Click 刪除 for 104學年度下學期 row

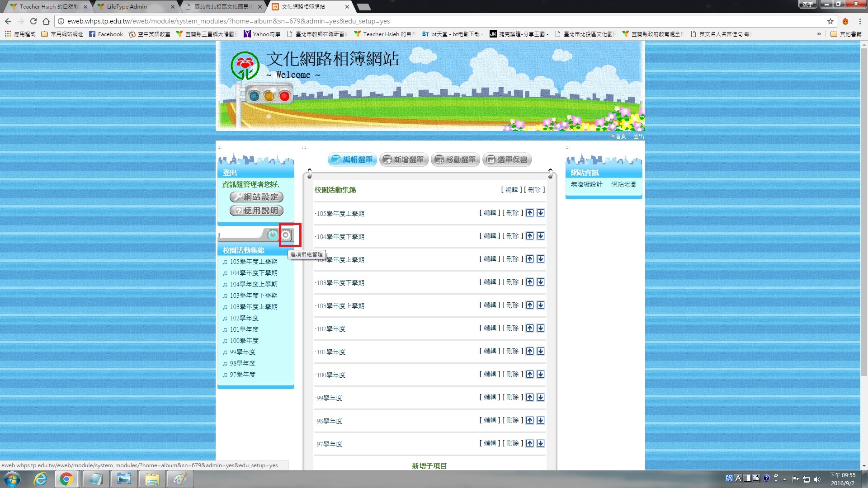point(512,236)
